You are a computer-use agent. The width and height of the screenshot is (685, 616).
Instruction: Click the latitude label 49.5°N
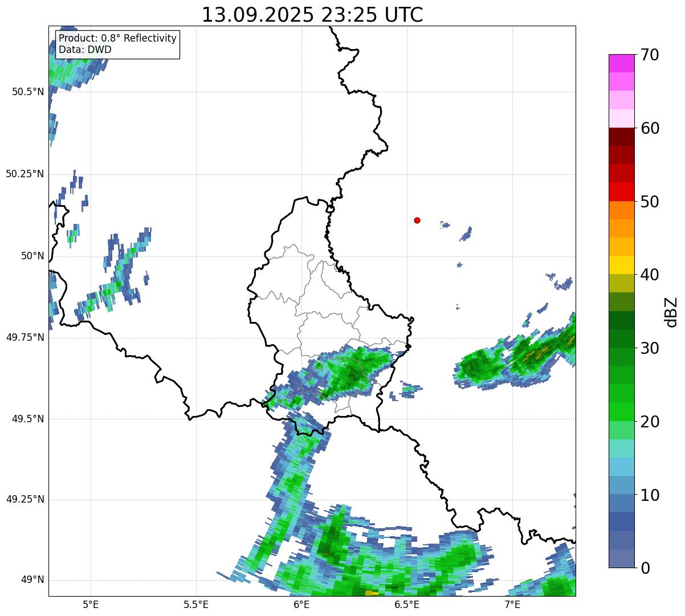[28, 419]
